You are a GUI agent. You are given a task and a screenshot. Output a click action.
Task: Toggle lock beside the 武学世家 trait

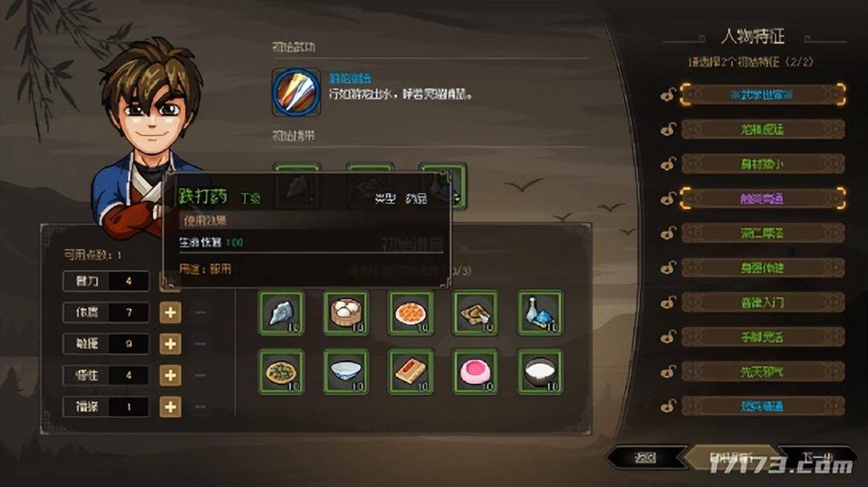click(x=668, y=95)
